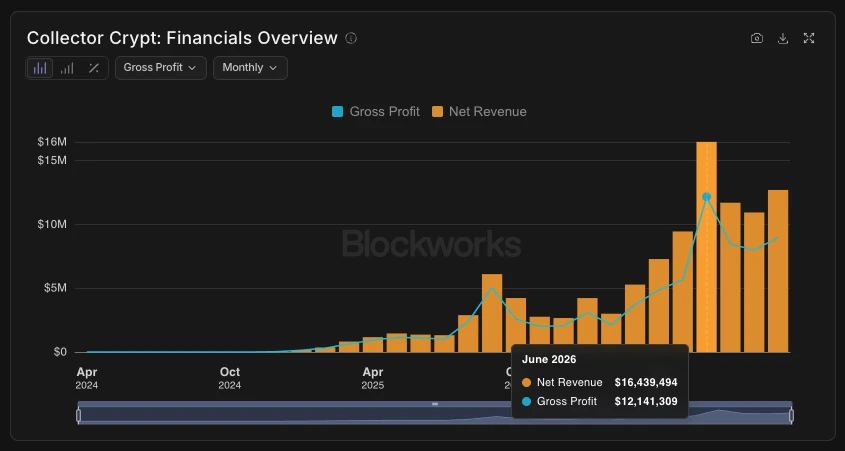
Task: Click the Collector Crypt: Financials Overview title
Action: (x=182, y=38)
